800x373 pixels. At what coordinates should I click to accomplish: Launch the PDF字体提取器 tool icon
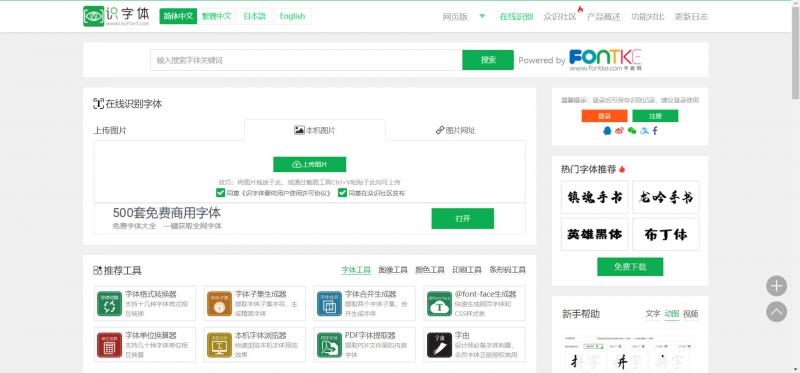click(329, 345)
